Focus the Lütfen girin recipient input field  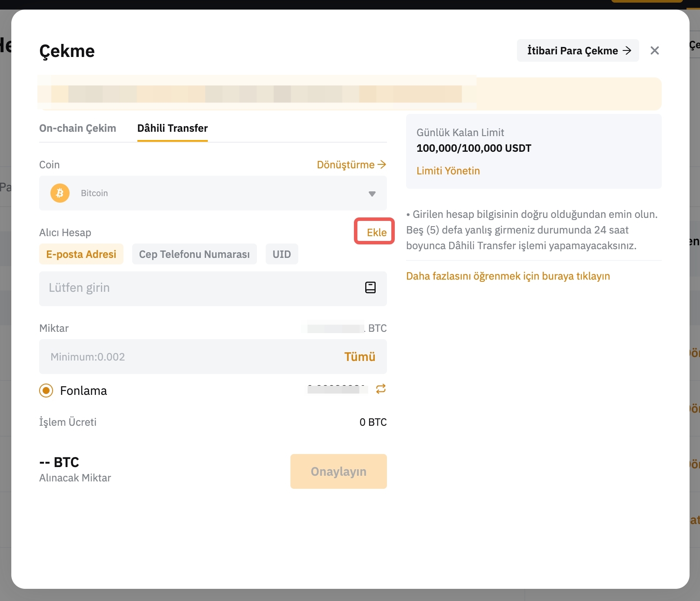click(200, 288)
